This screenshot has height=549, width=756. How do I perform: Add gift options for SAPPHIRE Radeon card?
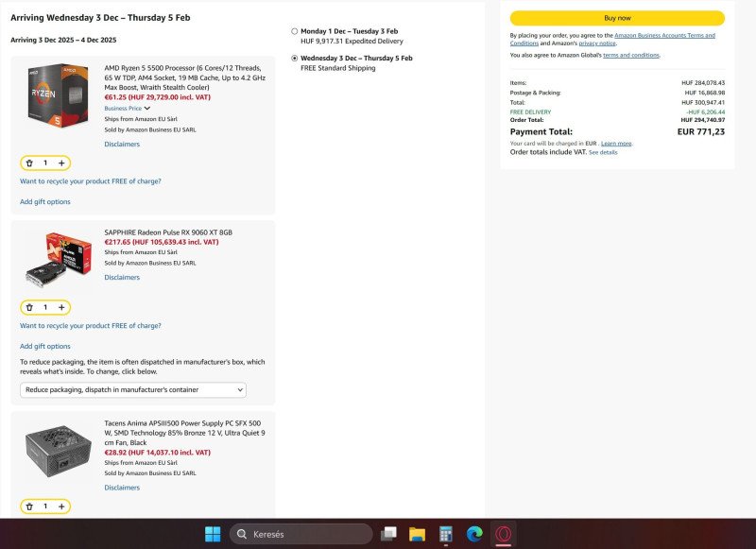44,346
